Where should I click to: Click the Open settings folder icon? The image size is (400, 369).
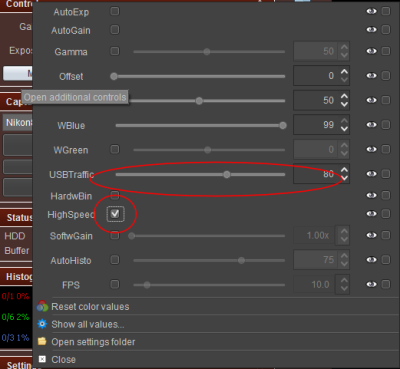[42, 341]
